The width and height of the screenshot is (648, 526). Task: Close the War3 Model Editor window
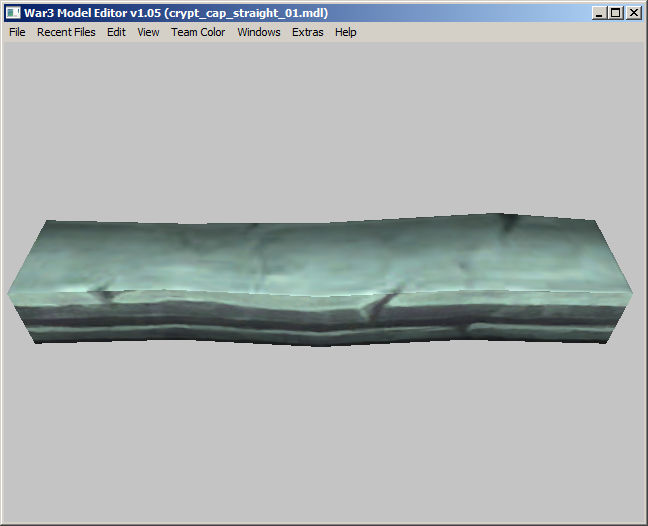[634, 13]
